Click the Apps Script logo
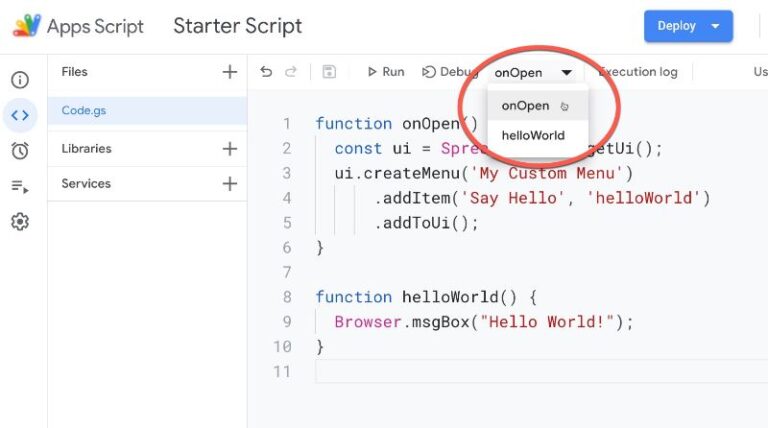The image size is (768, 428). (27, 25)
